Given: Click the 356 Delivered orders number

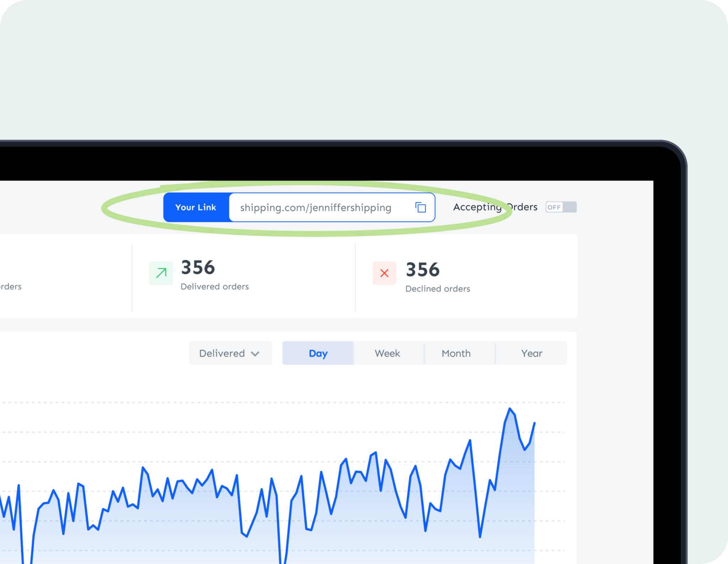Looking at the screenshot, I should pyautogui.click(x=198, y=267).
